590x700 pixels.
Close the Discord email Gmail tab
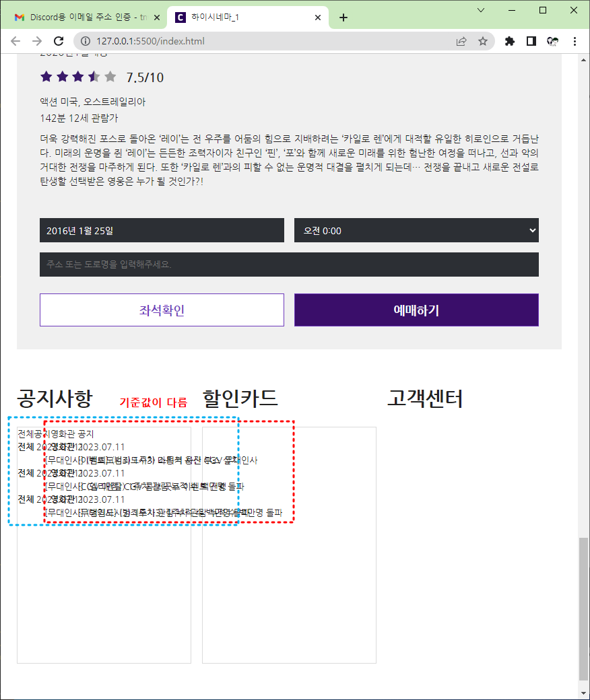tap(157, 17)
